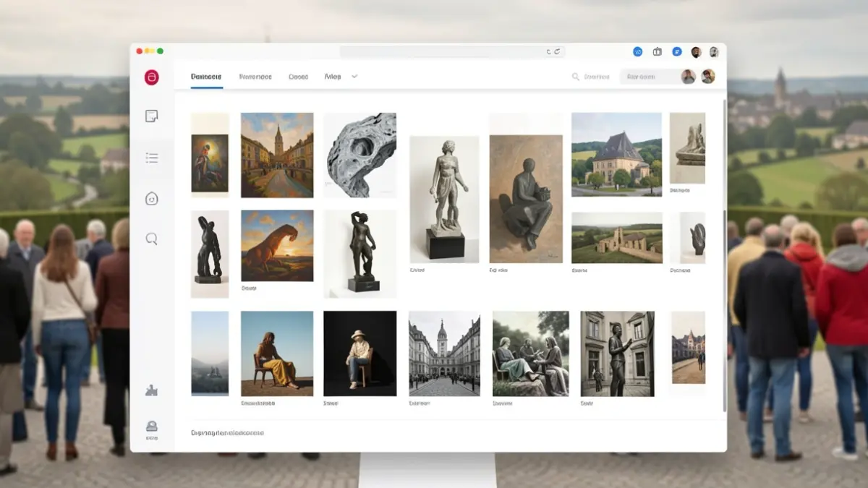Click the caption under the sunset creature painting
Viewport: 868px width, 488px height.
tap(249, 287)
